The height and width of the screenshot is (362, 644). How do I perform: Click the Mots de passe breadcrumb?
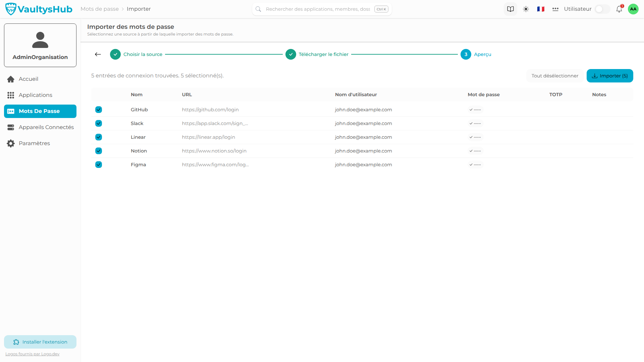(x=100, y=9)
